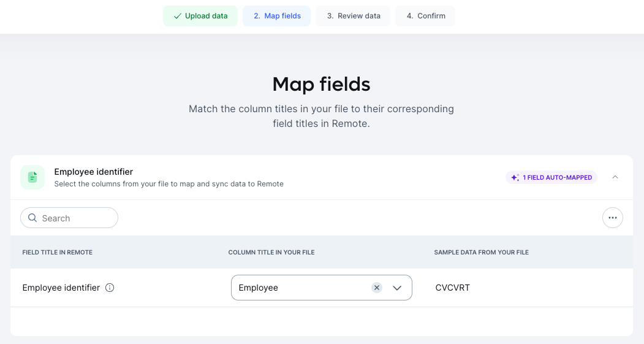644x344 pixels.
Task: Select the Employee column title combo box
Action: (x=322, y=288)
